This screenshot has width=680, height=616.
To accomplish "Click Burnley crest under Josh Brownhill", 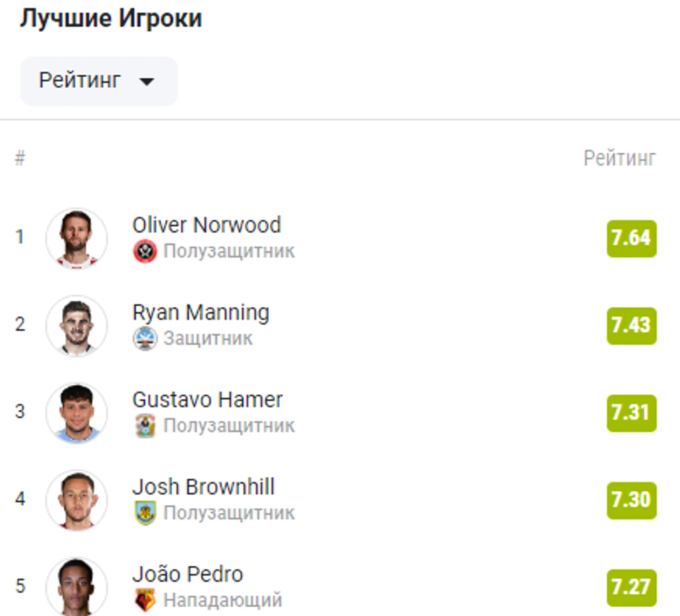I will [x=145, y=513].
